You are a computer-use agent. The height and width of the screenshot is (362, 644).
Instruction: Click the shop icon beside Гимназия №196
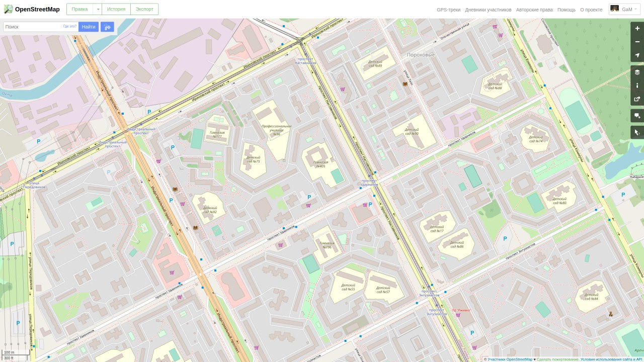tap(280, 245)
